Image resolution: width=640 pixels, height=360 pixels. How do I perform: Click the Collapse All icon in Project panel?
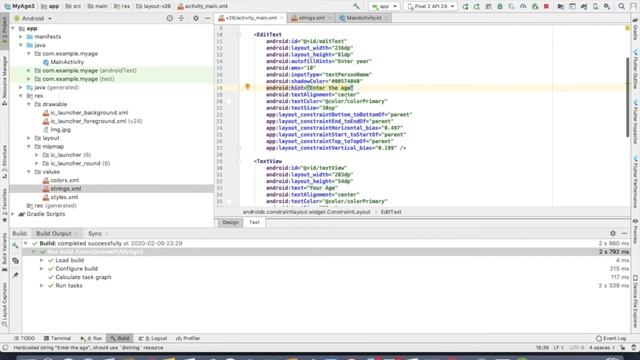click(182, 18)
